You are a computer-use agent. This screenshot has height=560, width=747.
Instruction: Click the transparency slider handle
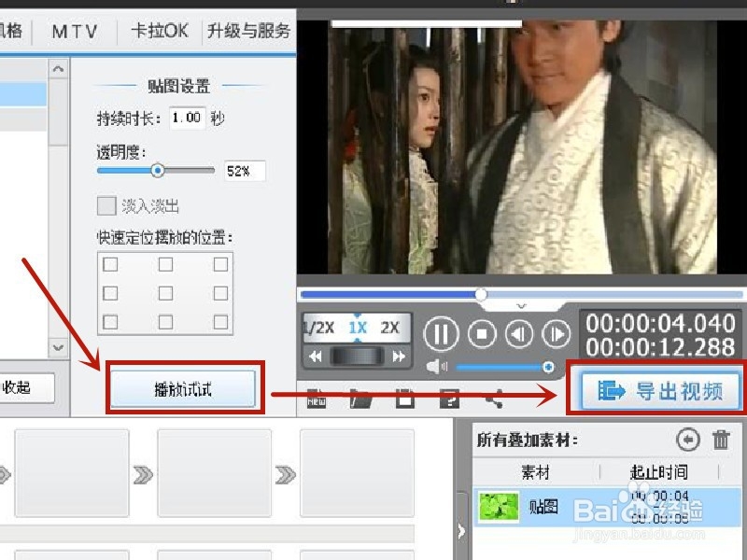tap(158, 170)
